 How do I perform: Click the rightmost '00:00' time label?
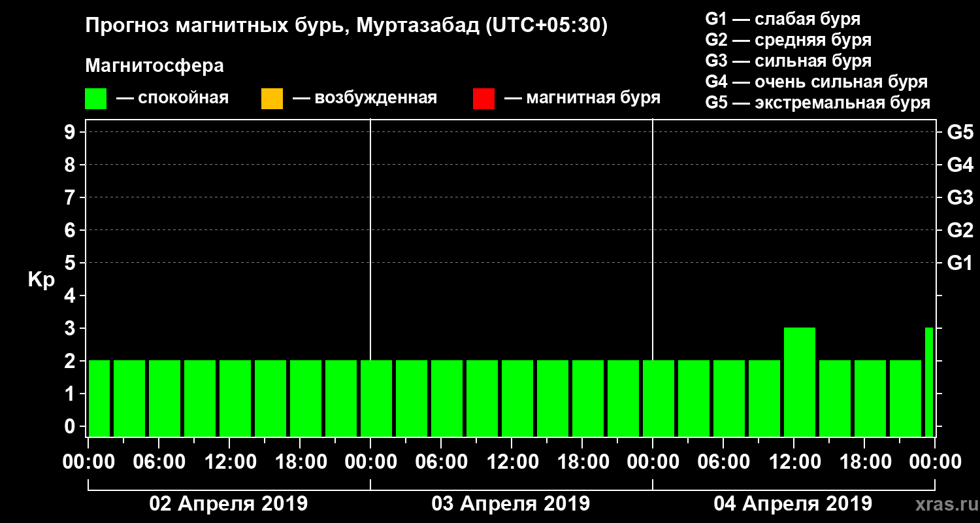click(x=935, y=462)
